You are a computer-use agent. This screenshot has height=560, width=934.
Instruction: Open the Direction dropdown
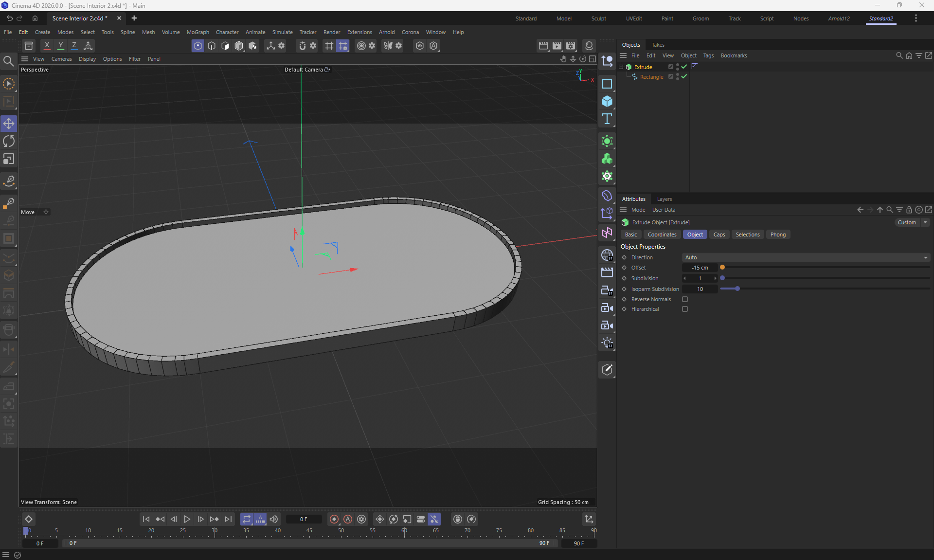pyautogui.click(x=806, y=257)
